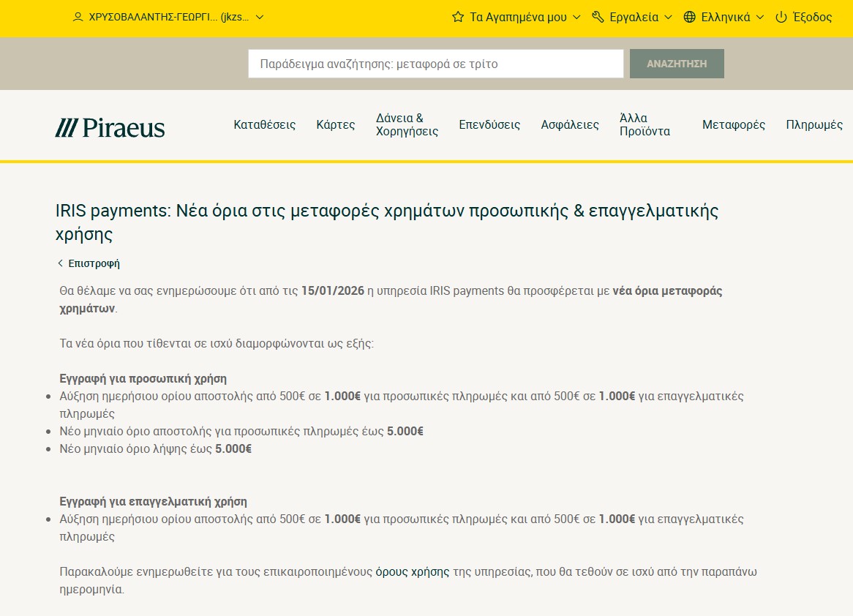This screenshot has width=853, height=616.
Task: Click the globe language icon
Action: pos(689,17)
